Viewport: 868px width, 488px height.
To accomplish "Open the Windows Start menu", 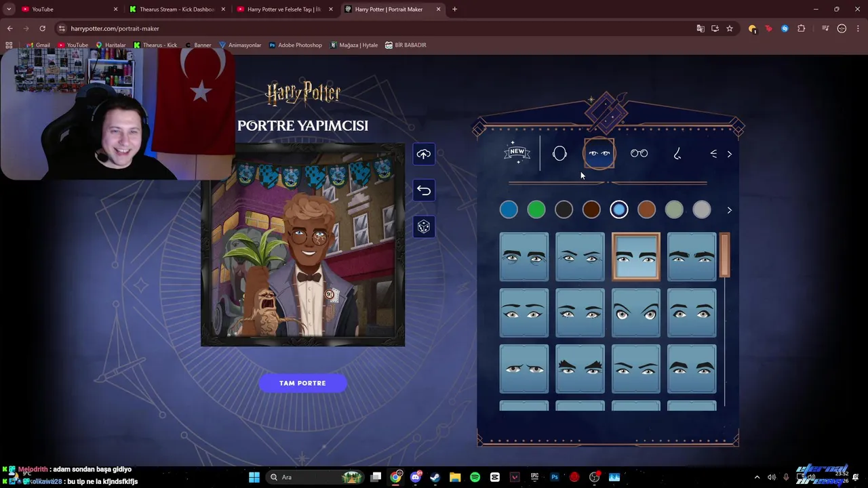I will [254, 477].
